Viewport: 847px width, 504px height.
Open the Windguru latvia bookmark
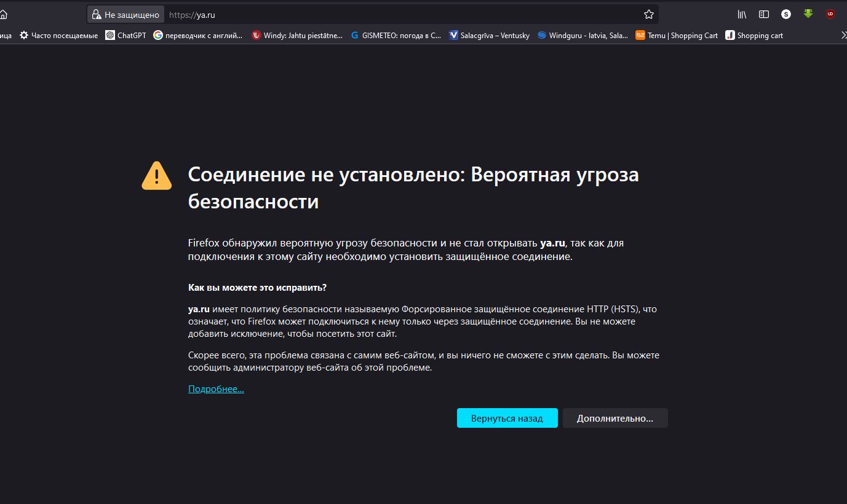pos(583,35)
